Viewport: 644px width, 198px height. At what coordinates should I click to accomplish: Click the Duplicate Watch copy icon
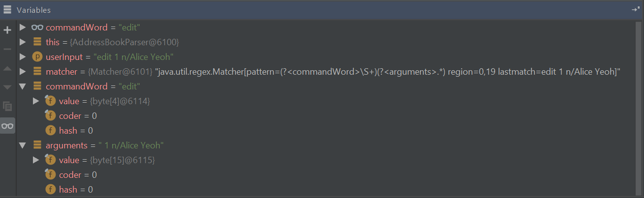[x=7, y=106]
